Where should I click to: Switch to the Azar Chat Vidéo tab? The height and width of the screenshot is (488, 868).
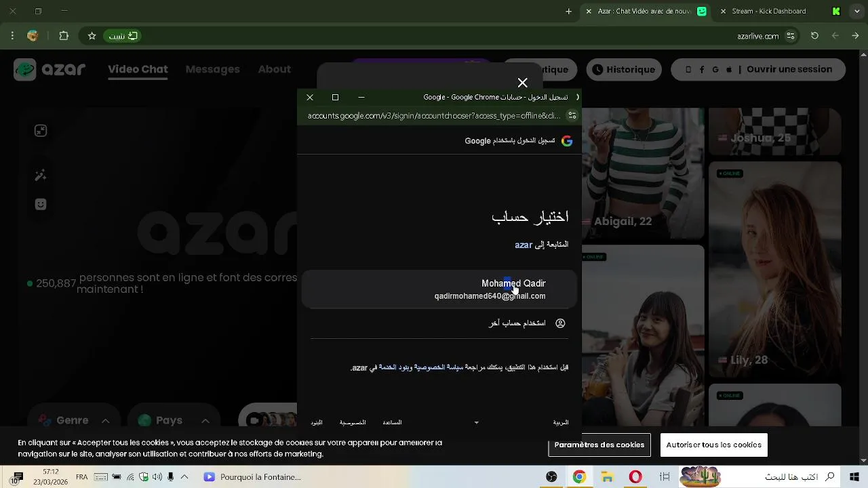coord(644,11)
